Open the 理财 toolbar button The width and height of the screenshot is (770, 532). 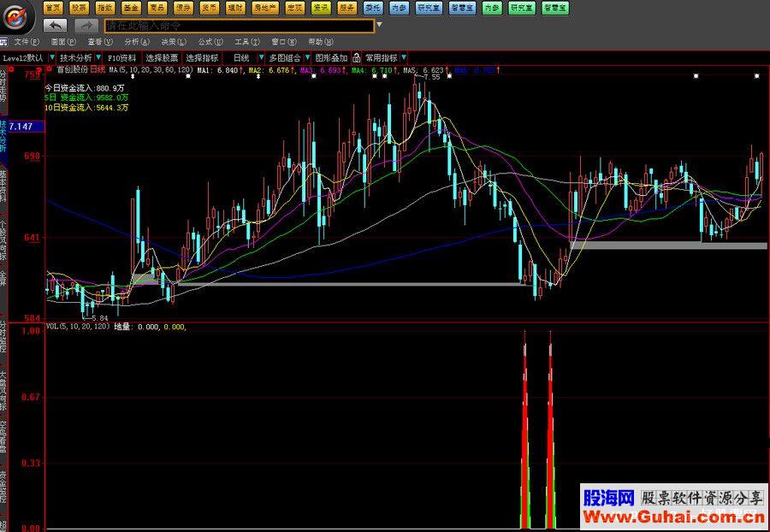pos(236,8)
